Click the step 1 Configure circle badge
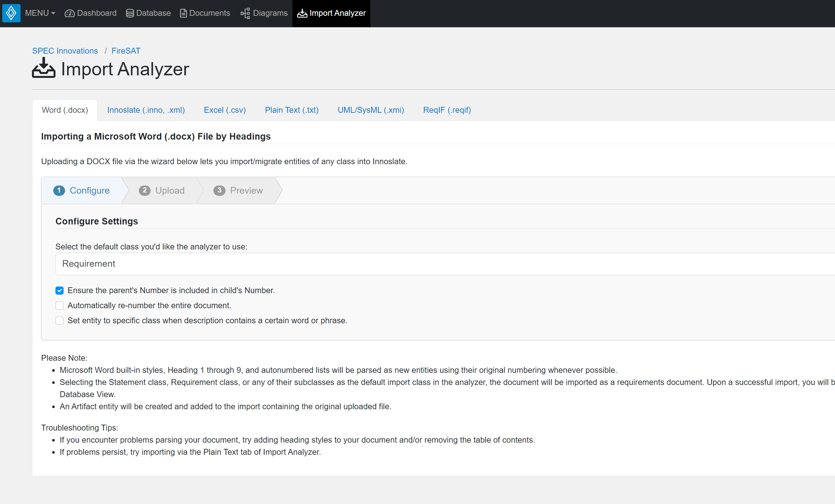The width and height of the screenshot is (835, 504). (x=59, y=190)
